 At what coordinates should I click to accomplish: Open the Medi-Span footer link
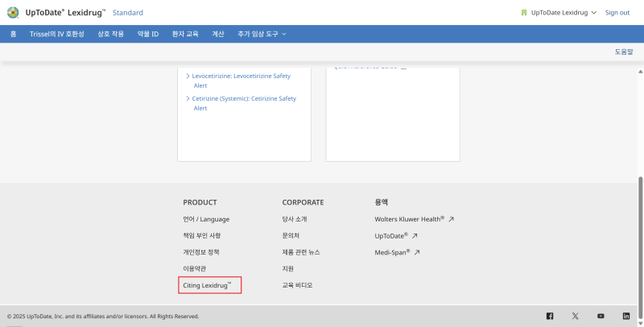[392, 252]
